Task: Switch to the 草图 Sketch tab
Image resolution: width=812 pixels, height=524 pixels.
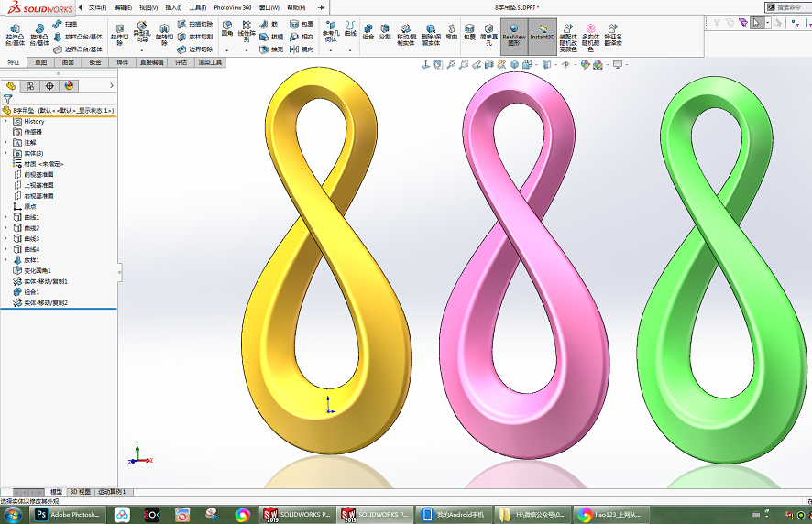Action: [x=40, y=62]
